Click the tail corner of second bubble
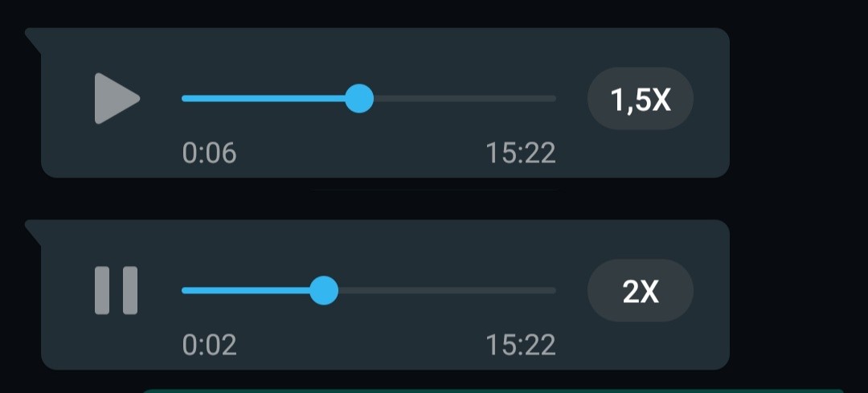 tap(33, 231)
